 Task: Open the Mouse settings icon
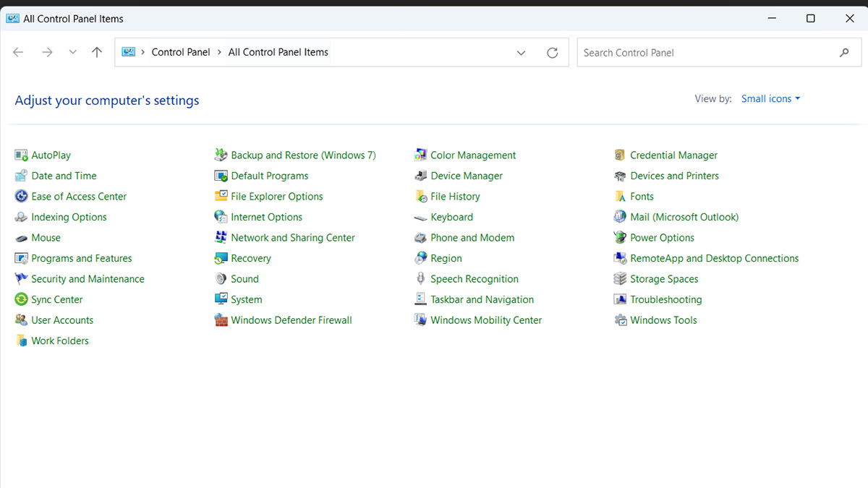[21, 238]
